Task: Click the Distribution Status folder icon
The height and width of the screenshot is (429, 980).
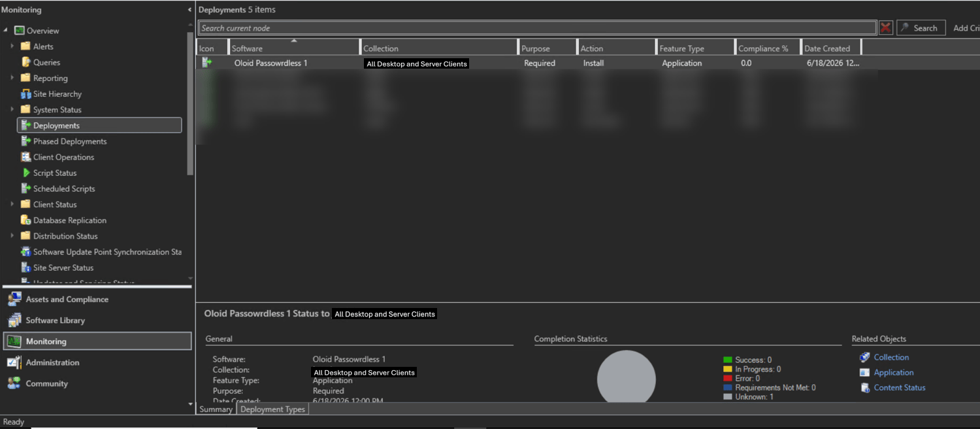Action: click(25, 236)
